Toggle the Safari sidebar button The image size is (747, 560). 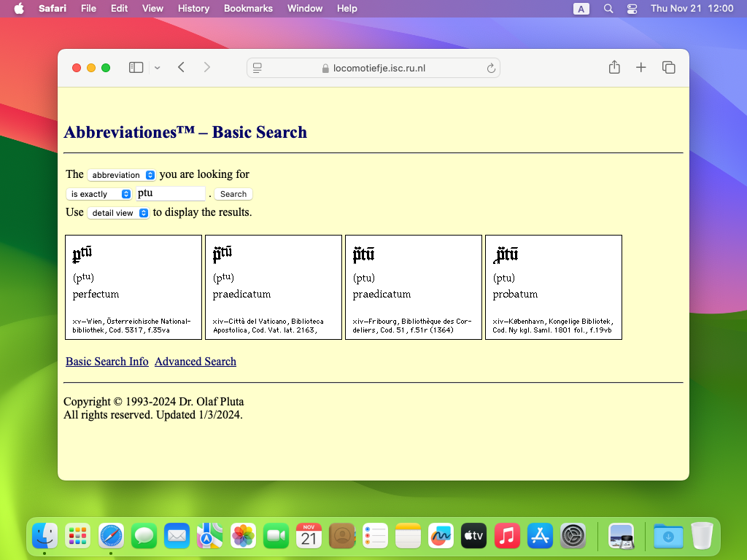136,68
